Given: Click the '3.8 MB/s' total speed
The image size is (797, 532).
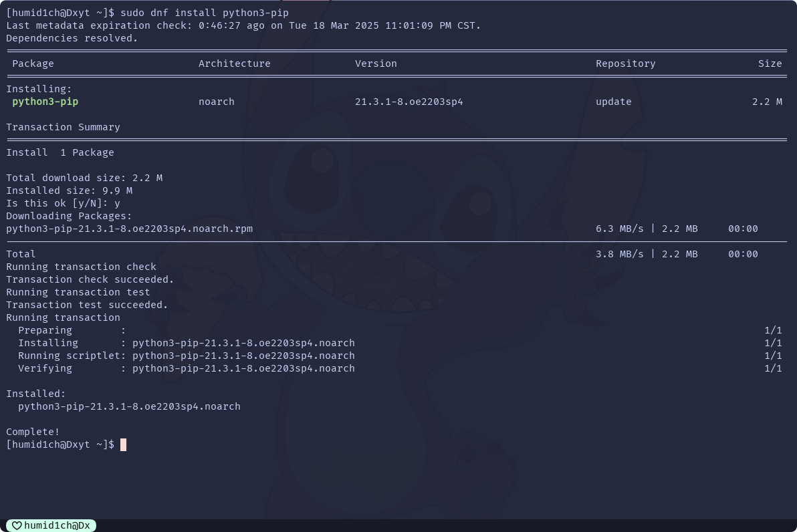Looking at the screenshot, I should 620,254.
